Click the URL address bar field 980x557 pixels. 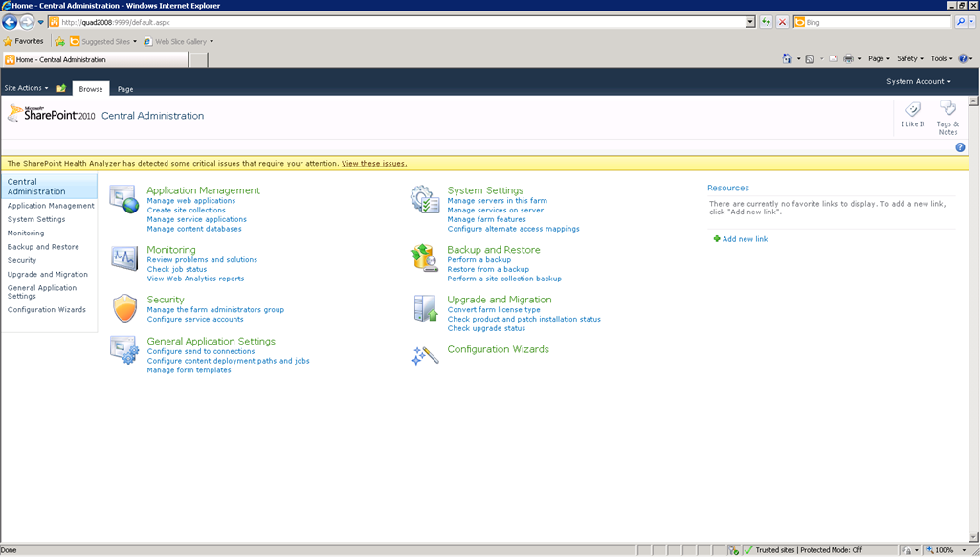(397, 22)
